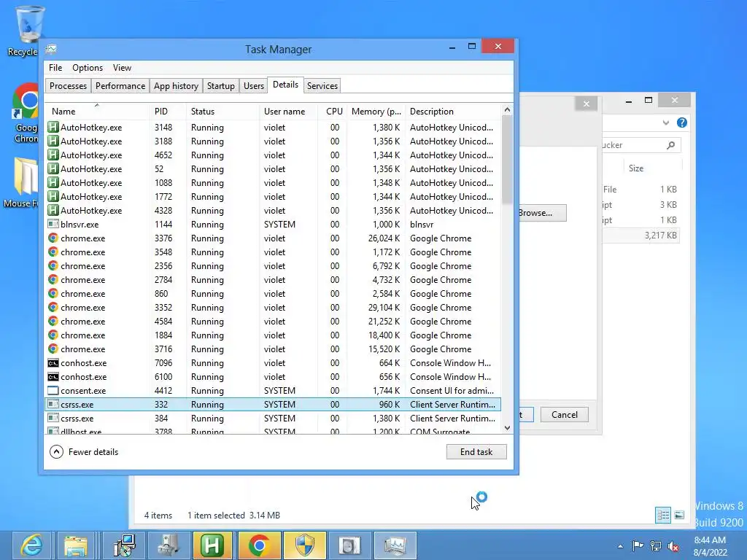The image size is (747, 560).
Task: Click the search magnifier in Explorer window
Action: point(671,145)
